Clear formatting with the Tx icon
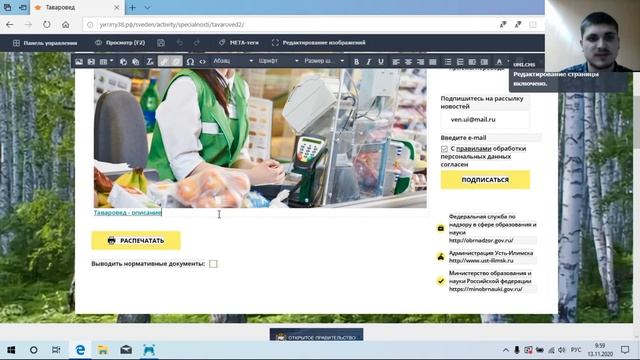Screen dimensions: 640x360 [x=150, y=62]
